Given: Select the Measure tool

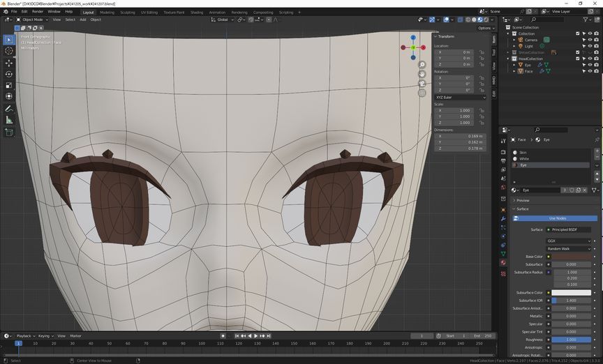Looking at the screenshot, I should coord(9,120).
